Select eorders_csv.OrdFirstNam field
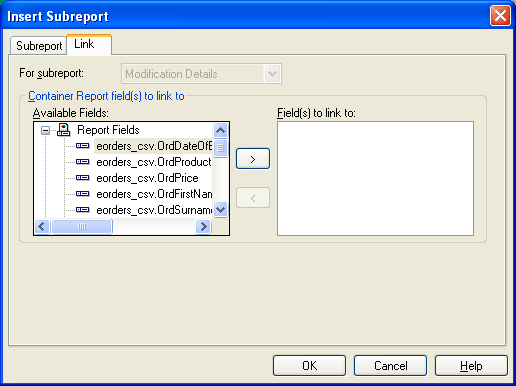The image size is (516, 386). pyautogui.click(x=154, y=194)
